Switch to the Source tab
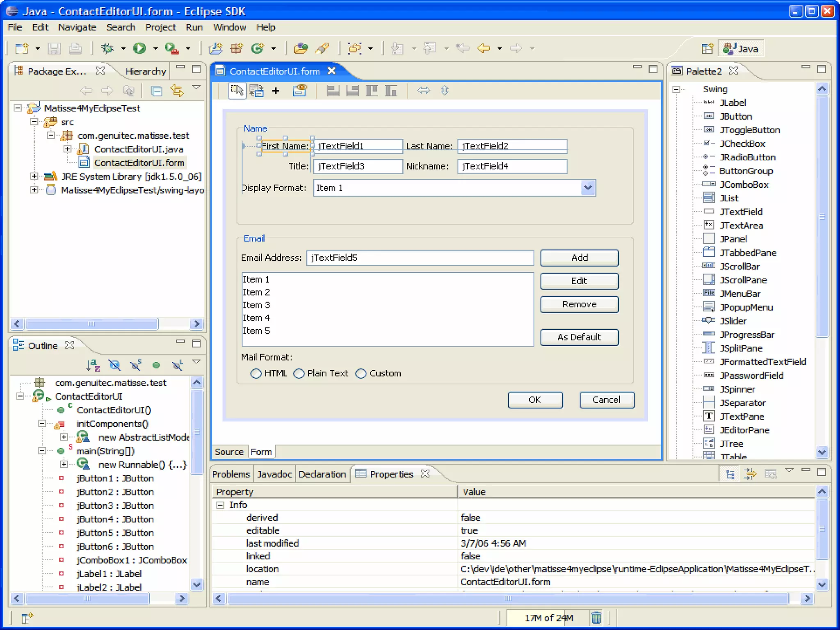 (x=229, y=452)
